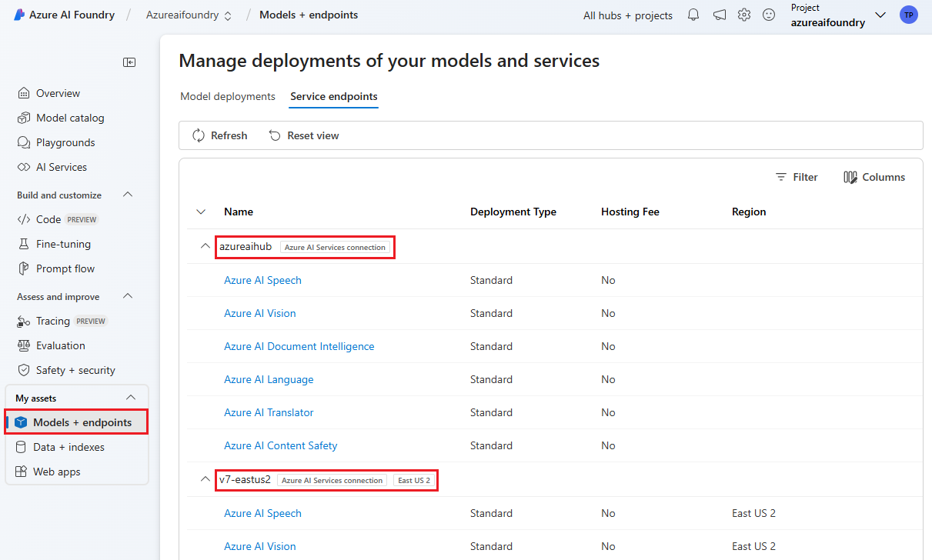Click the megaphone announcements icon

(719, 15)
